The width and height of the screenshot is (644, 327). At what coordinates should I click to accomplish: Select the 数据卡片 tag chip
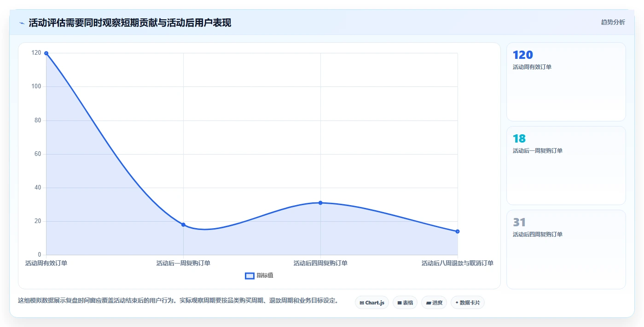point(468,303)
